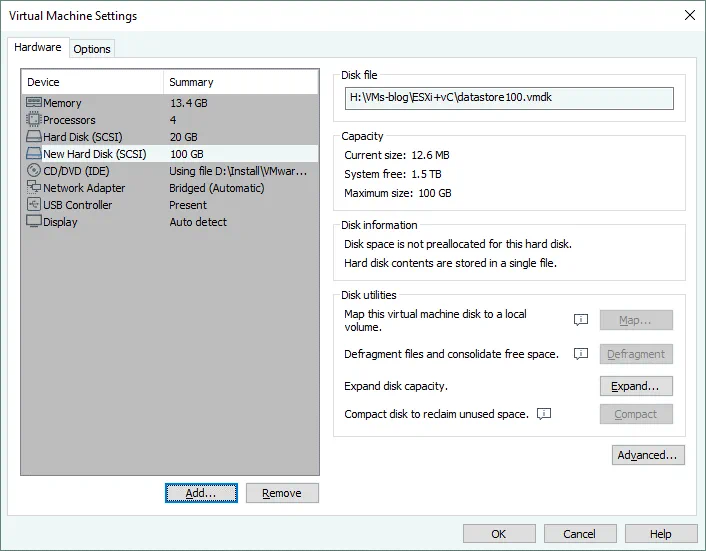
Task: Switch to the Options tab
Action: (x=92, y=49)
